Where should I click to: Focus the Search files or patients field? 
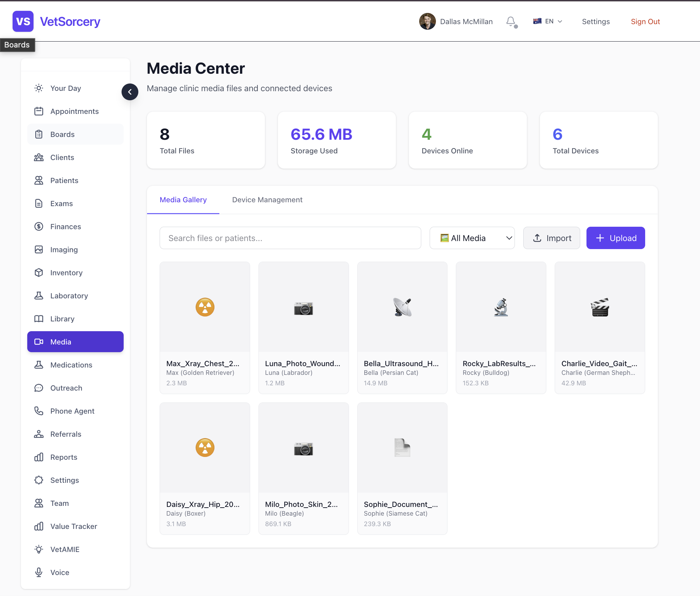290,238
